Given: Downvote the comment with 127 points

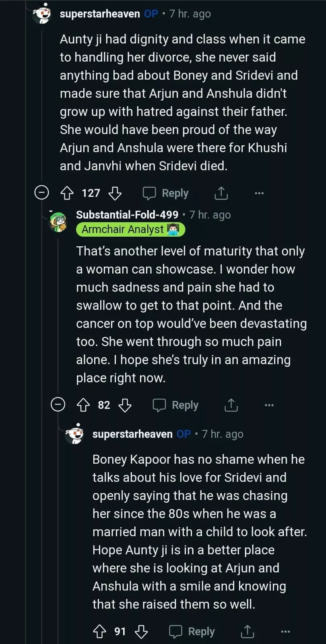Looking at the screenshot, I should click(x=115, y=193).
